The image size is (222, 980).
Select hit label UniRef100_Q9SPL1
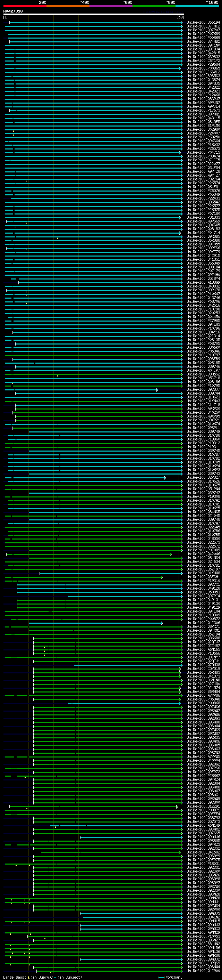coord(203,428)
